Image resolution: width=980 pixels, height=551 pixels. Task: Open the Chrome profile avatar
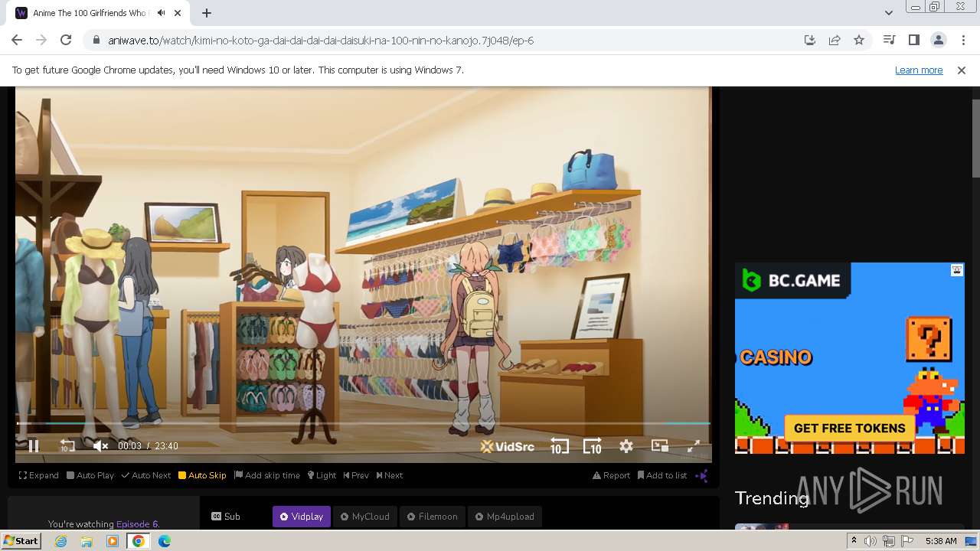(x=938, y=40)
